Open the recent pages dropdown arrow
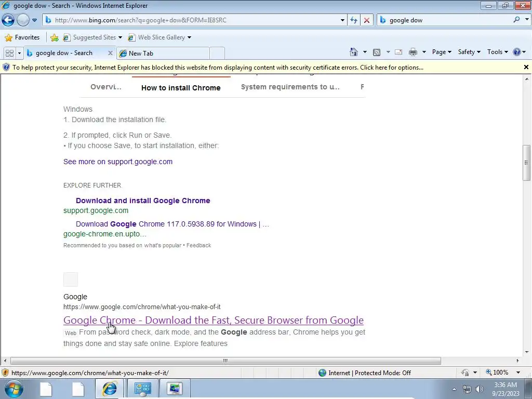Image resolution: width=532 pixels, height=399 pixels. (34, 20)
